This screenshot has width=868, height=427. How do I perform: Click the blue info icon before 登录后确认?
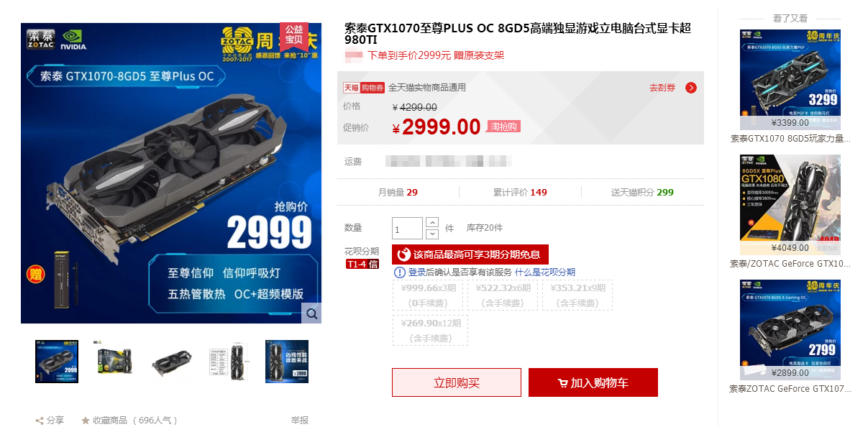coord(400,272)
